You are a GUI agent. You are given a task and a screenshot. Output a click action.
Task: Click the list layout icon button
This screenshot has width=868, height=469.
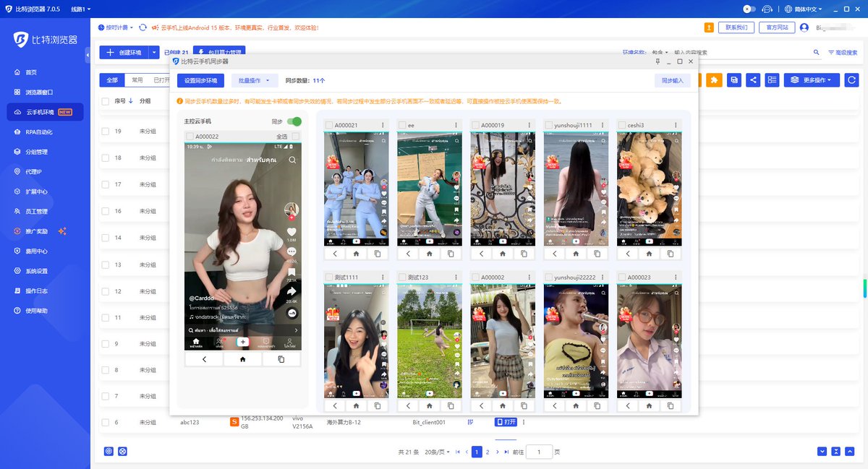(773, 79)
